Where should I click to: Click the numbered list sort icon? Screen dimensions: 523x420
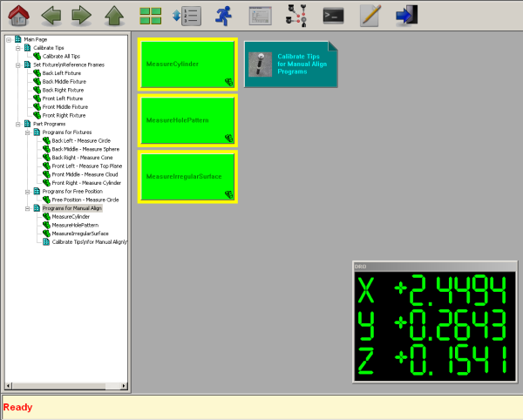(187, 15)
